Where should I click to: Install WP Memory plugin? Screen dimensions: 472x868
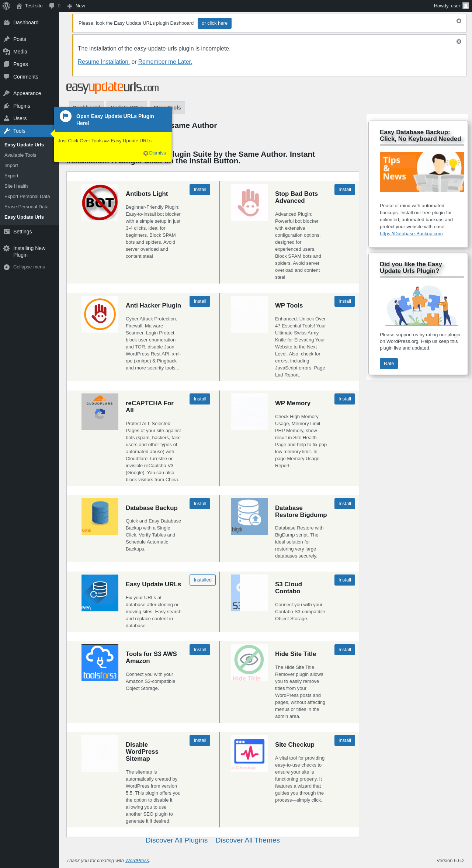[345, 399]
